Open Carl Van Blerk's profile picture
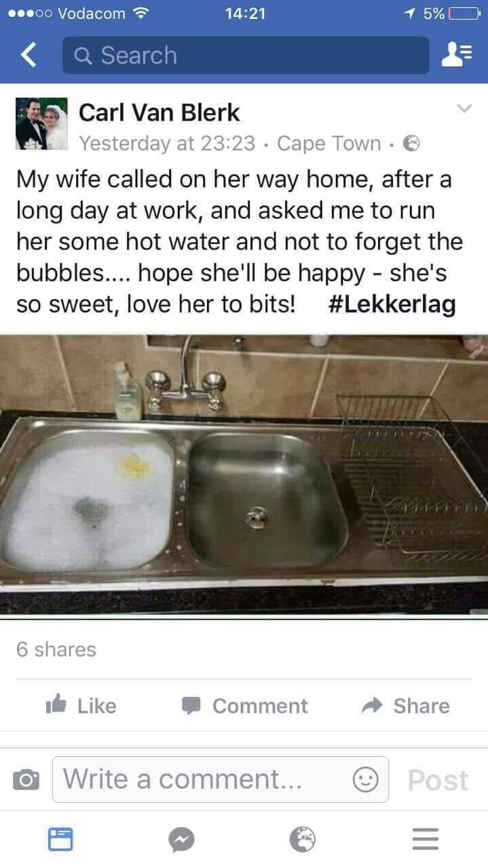Viewport: 488px width, 868px height. [x=41, y=123]
